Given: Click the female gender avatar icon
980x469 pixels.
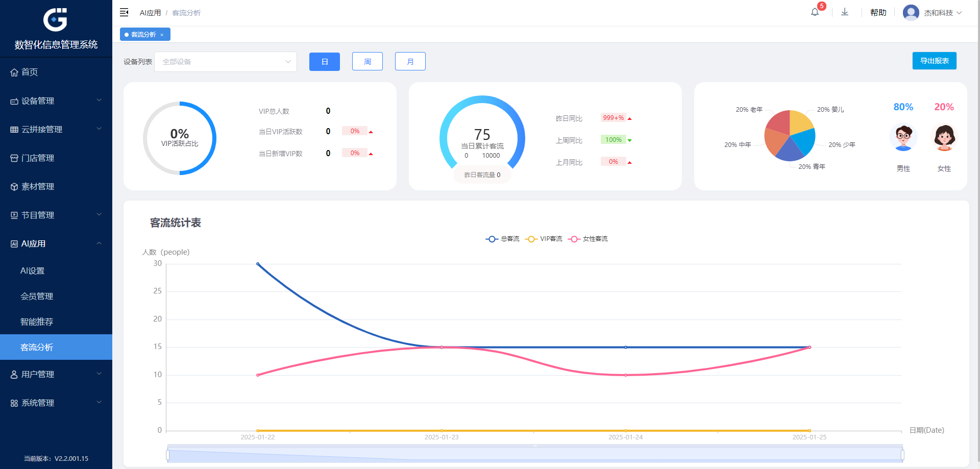Looking at the screenshot, I should click(944, 138).
